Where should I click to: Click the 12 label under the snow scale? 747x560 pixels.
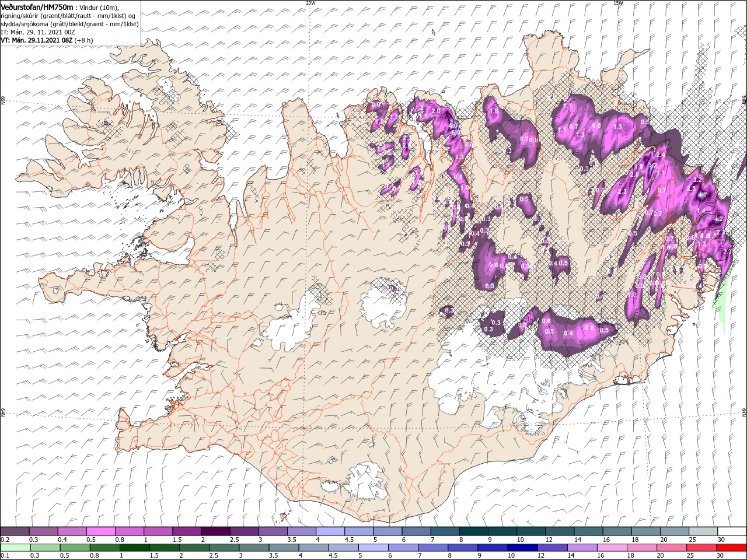[x=549, y=540]
